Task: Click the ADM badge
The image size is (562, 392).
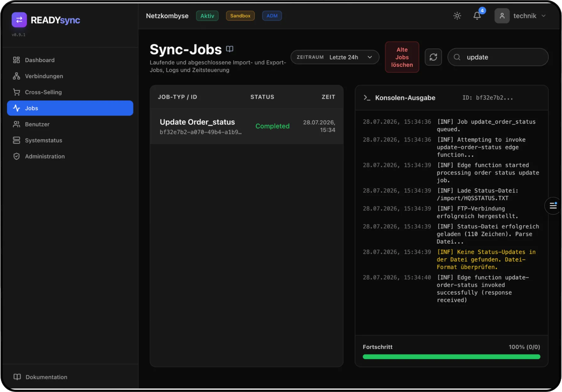Action: pos(272,16)
